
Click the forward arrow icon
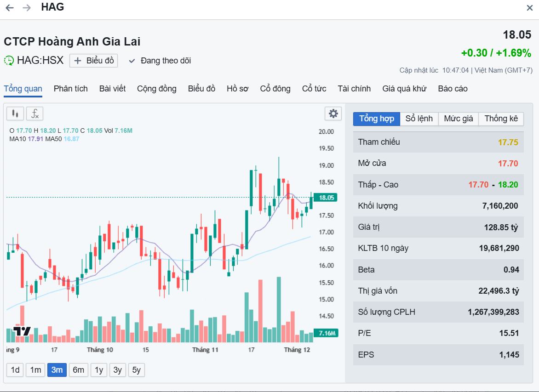[x=27, y=8]
